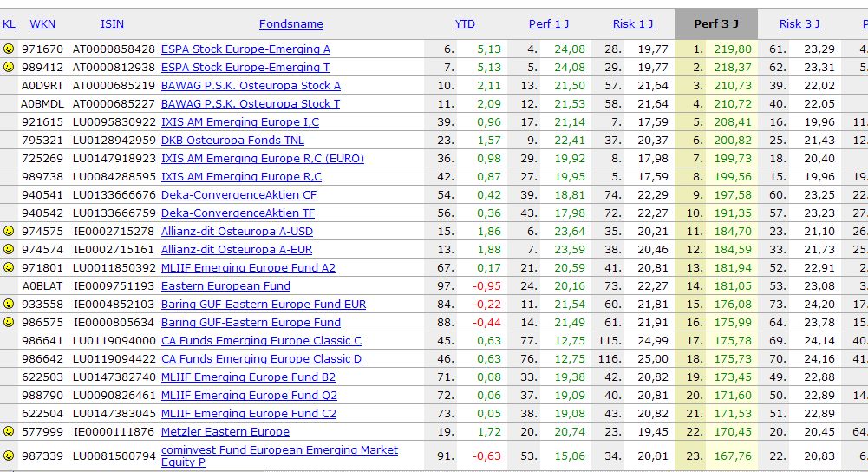Open Metzler Eastern Europe fund

tap(225, 432)
